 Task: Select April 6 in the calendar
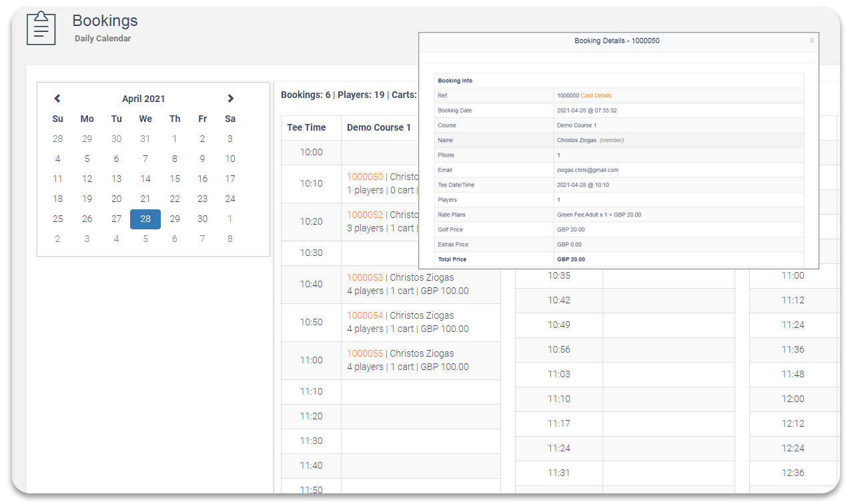point(116,159)
